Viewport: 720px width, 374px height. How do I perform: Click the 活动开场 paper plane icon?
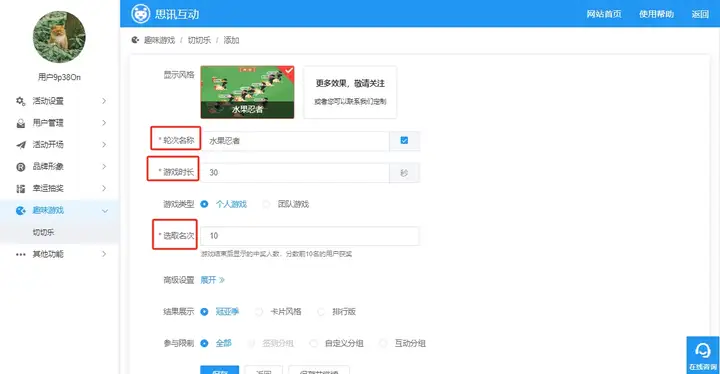tap(21, 145)
